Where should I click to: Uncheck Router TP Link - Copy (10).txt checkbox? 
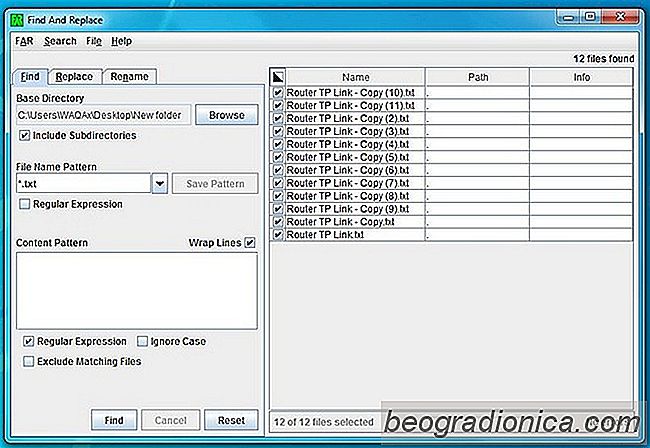pyautogui.click(x=278, y=92)
